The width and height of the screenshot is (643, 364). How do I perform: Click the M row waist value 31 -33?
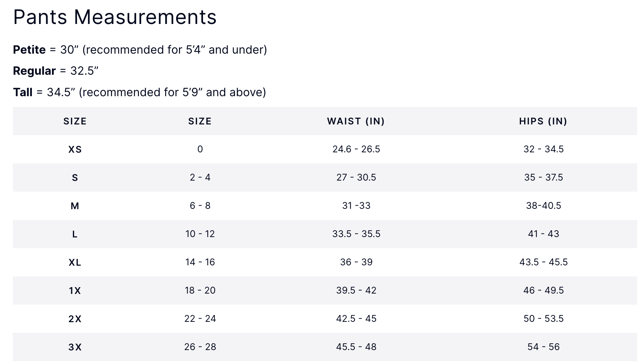(356, 206)
